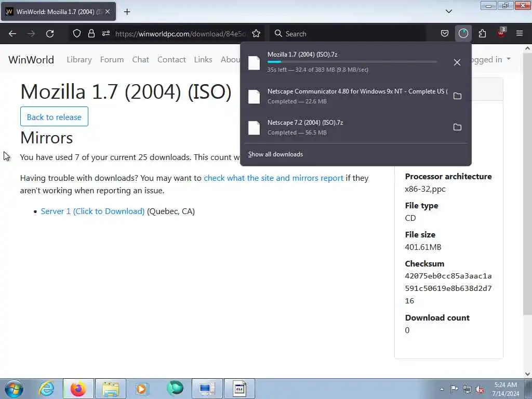Screen dimensions: 532x399
Task: Open the Contact menu item
Action: tap(171, 59)
